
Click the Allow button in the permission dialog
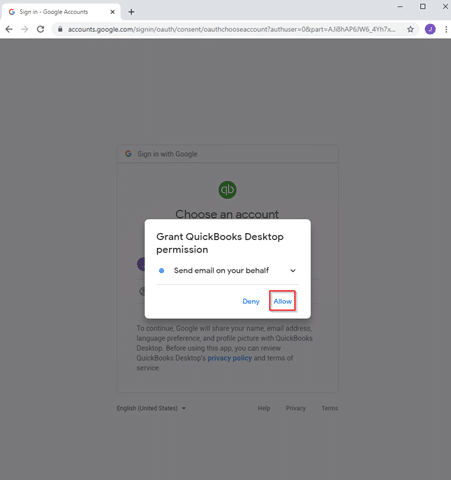[x=282, y=301]
